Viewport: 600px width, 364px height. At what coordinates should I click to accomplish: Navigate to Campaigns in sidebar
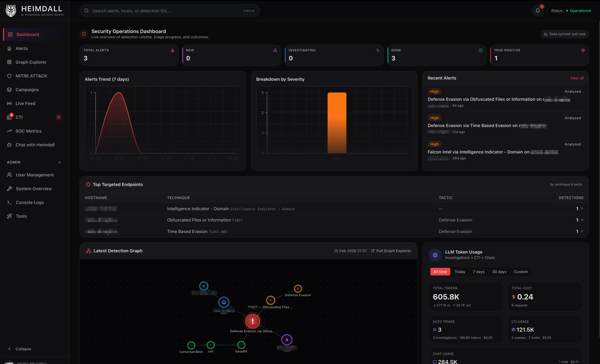(x=27, y=90)
